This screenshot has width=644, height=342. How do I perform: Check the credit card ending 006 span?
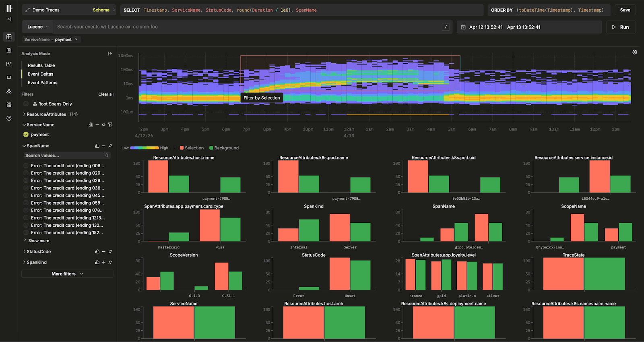26,166
